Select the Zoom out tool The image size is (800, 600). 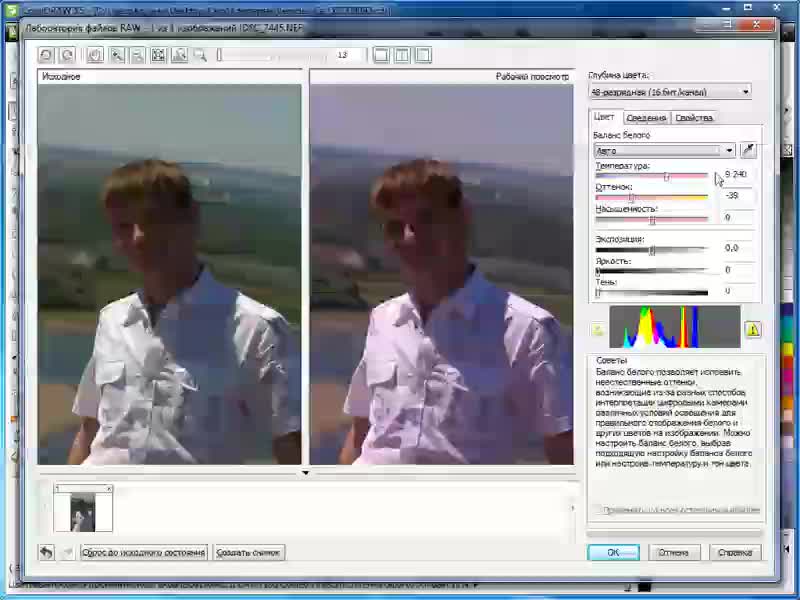tap(137, 55)
